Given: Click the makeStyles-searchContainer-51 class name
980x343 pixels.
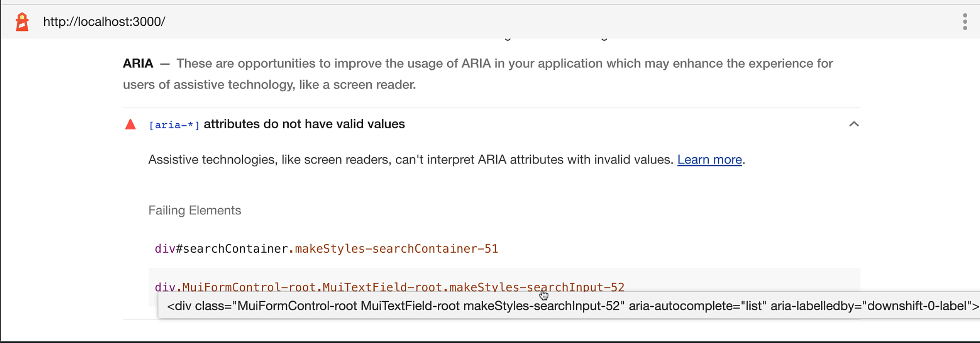Looking at the screenshot, I should (396, 249).
